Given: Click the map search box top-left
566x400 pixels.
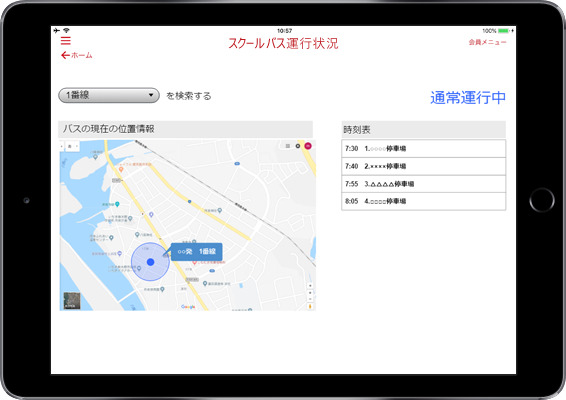Looking at the screenshot, I should (x=70, y=146).
